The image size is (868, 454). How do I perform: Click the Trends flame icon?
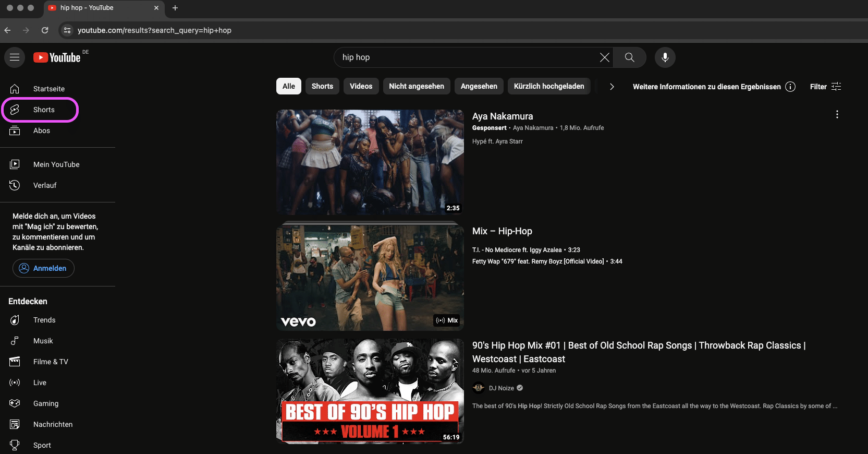pyautogui.click(x=15, y=320)
